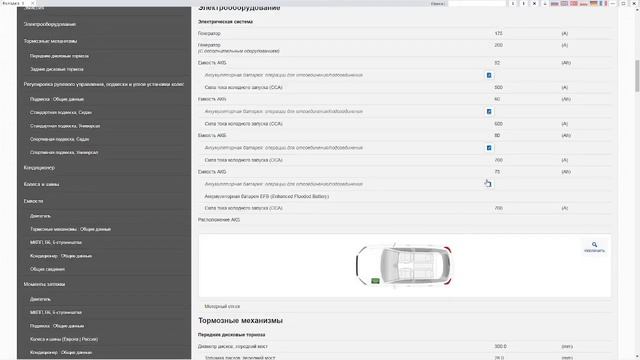Screen dimensions: 640x360
Task: Click the search next-result arrow icon
Action: (x=523, y=3)
